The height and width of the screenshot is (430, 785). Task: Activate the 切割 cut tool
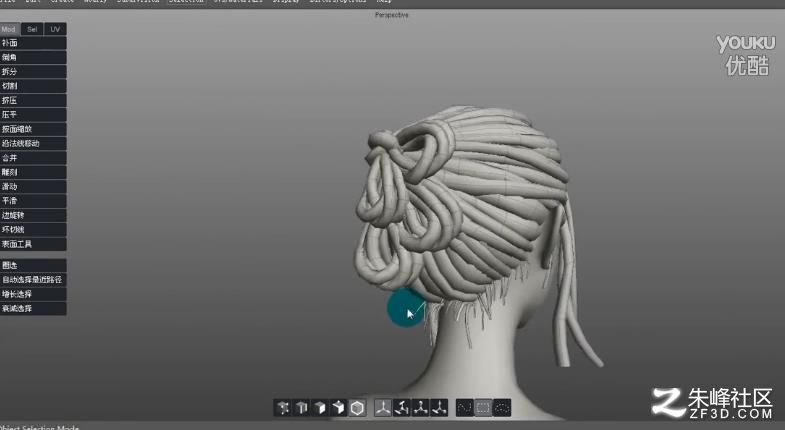(x=33, y=86)
